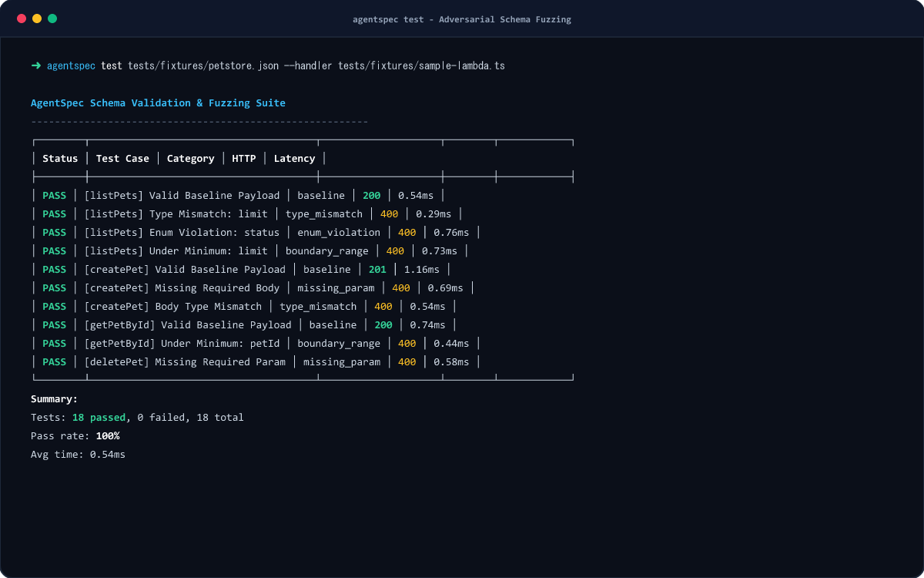Click 'missing_param' category in deletePet row

(342, 362)
